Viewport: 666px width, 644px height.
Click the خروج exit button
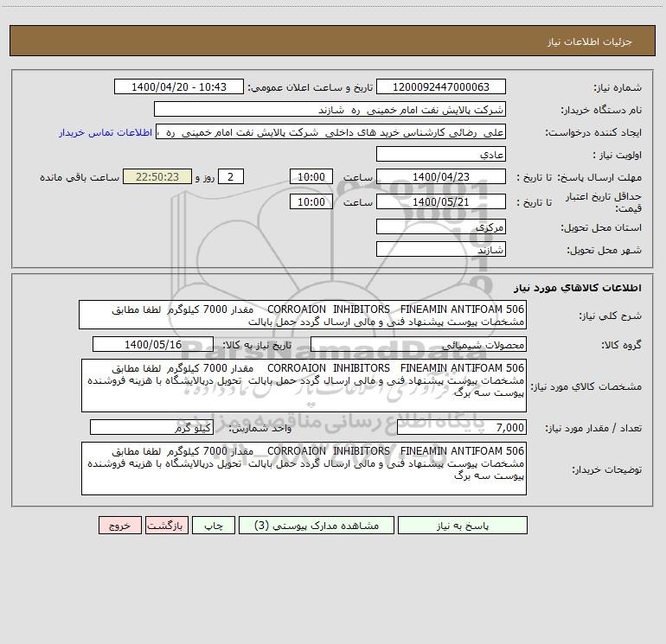point(119,526)
